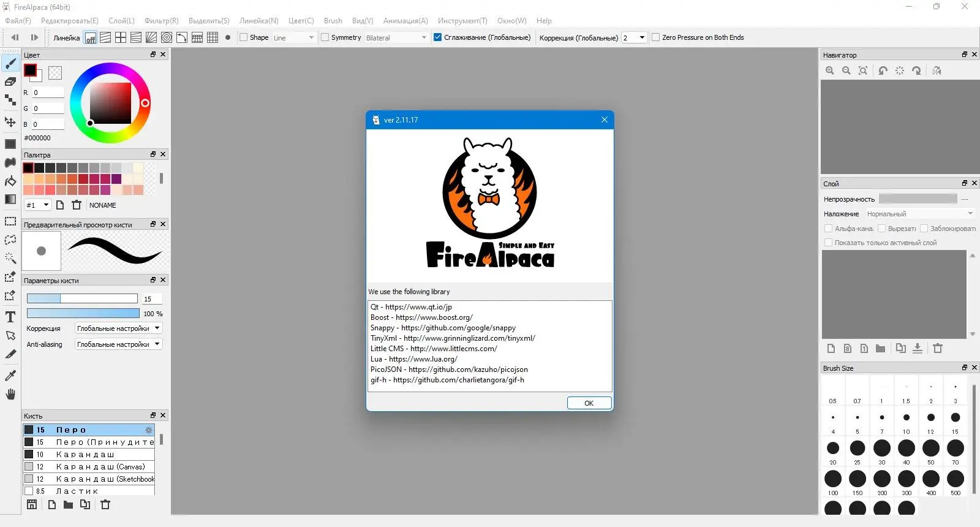
Task: Select the Карандаш (Canvas) brush
Action: [x=89, y=467]
